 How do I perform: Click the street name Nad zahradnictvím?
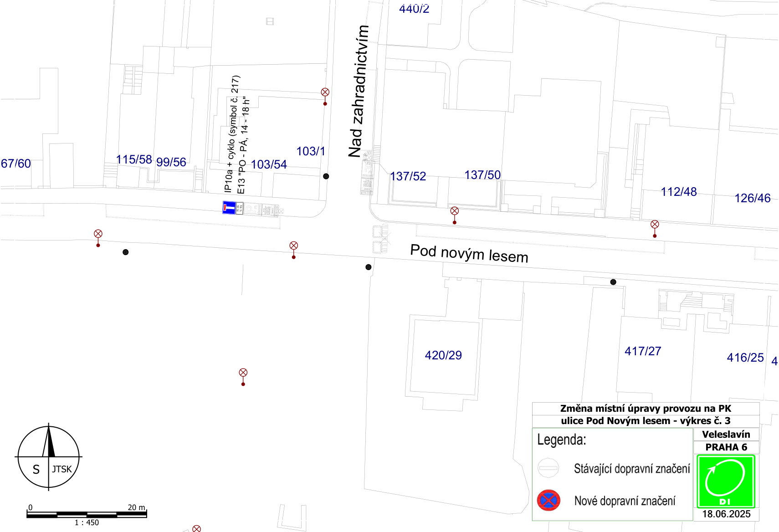point(359,91)
